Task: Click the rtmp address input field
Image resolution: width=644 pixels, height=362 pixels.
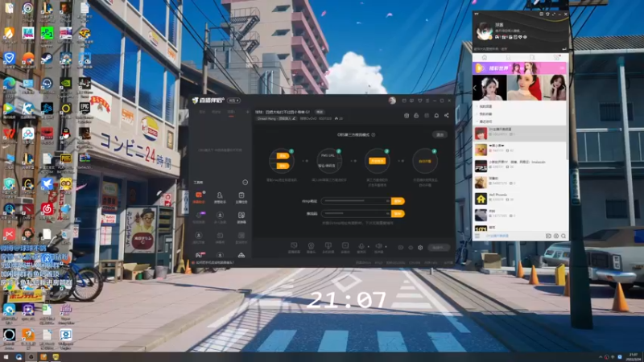Action: pyautogui.click(x=356, y=201)
